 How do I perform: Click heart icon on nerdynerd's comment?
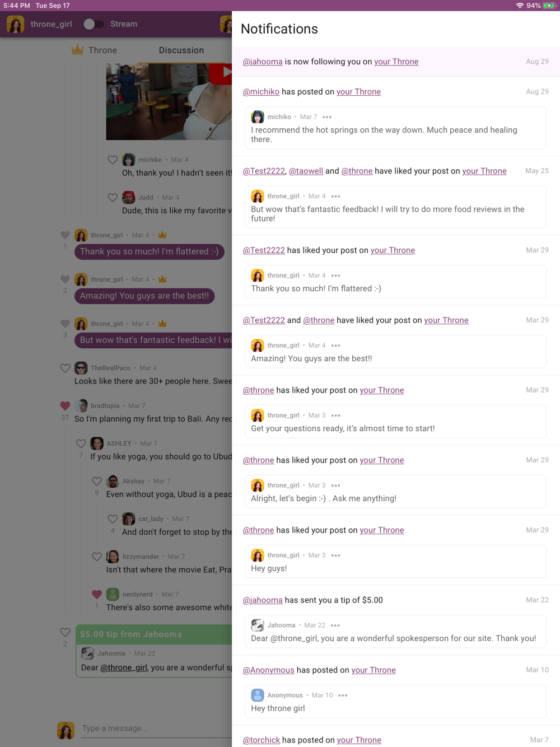(97, 594)
